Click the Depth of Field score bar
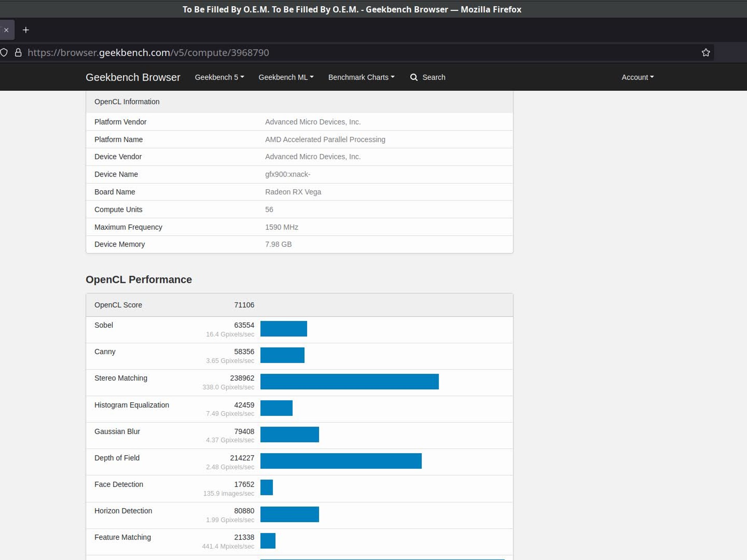The height and width of the screenshot is (560, 747). click(x=341, y=461)
